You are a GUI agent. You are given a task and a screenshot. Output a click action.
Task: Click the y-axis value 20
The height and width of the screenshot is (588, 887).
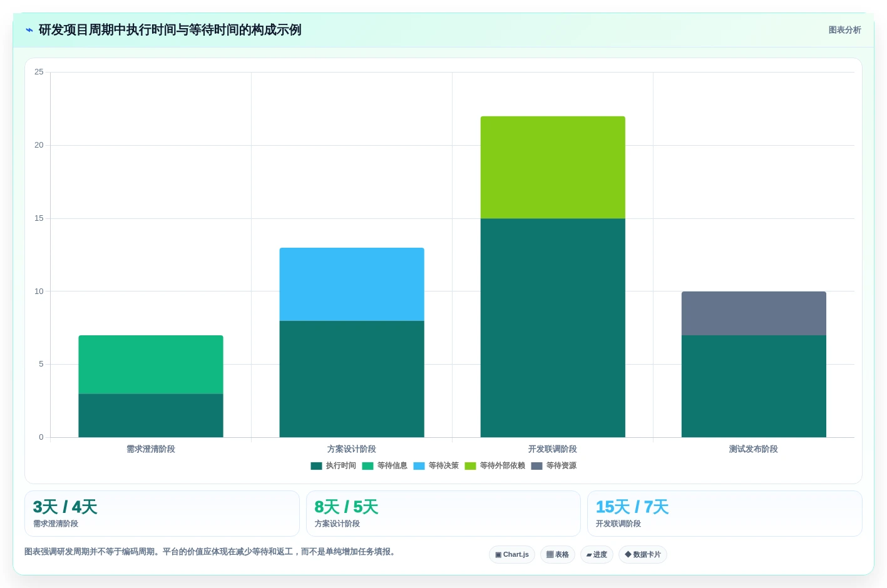[x=39, y=145]
